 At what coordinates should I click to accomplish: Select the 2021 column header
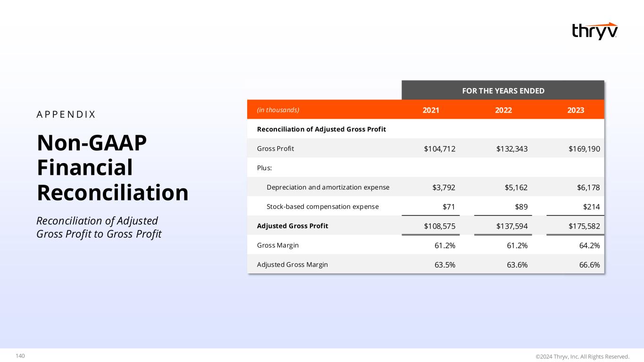pos(431,110)
